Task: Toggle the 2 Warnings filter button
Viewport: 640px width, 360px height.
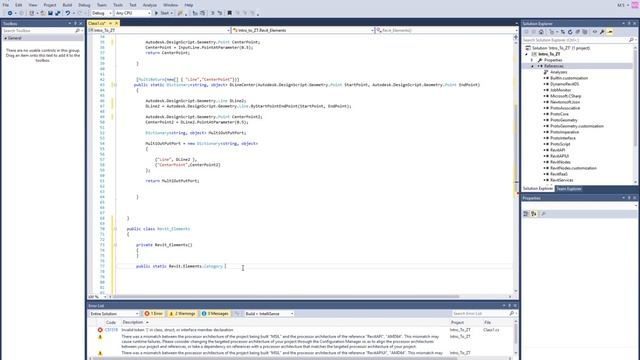Action: pos(183,314)
